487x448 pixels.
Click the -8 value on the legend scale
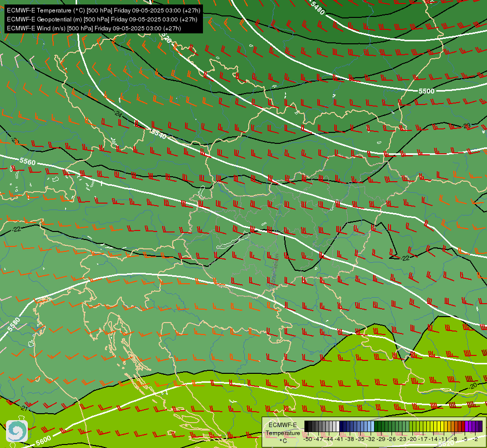pyautogui.click(x=454, y=440)
